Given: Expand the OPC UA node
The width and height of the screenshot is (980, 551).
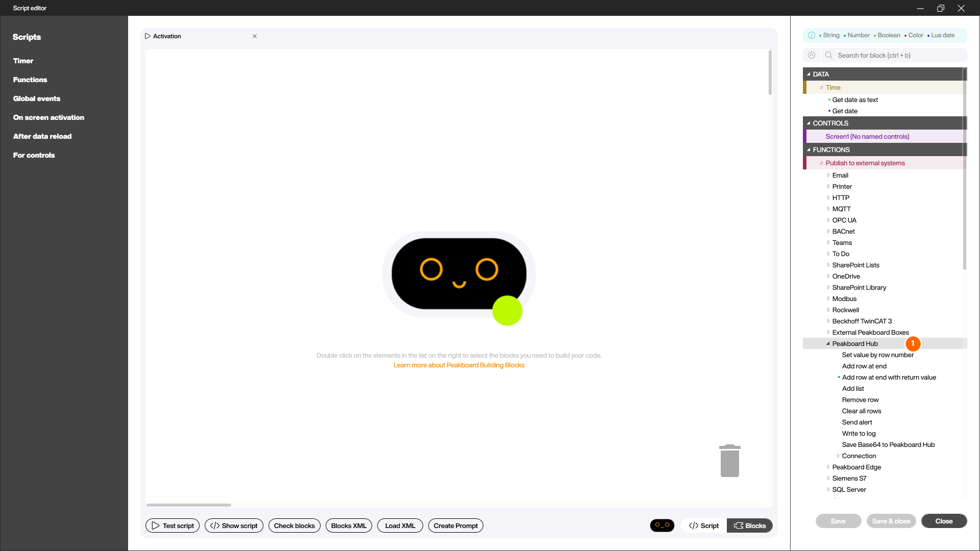Looking at the screenshot, I should (x=828, y=220).
